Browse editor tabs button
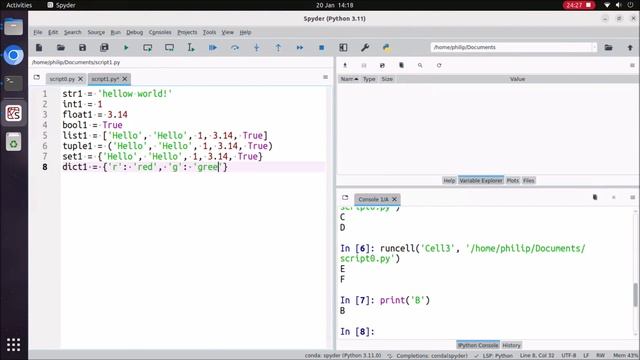This screenshot has width=640, height=360. tap(37, 77)
